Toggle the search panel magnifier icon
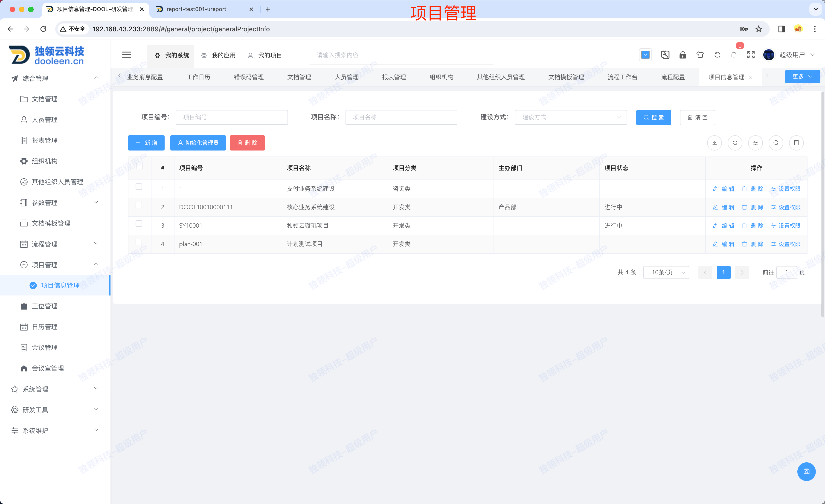Screen dimensions: 825x504 [776, 143]
